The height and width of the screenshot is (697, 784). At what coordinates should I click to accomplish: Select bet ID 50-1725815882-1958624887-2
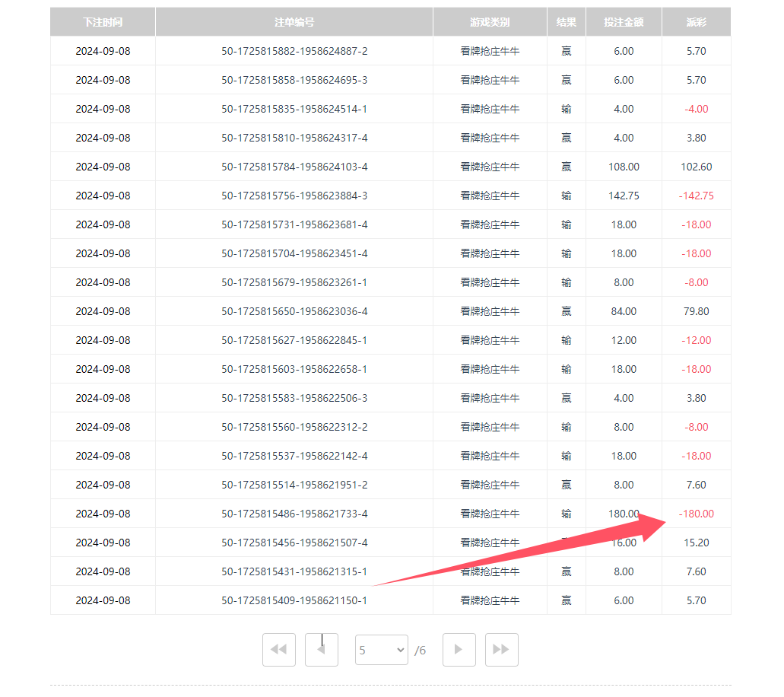pos(294,51)
